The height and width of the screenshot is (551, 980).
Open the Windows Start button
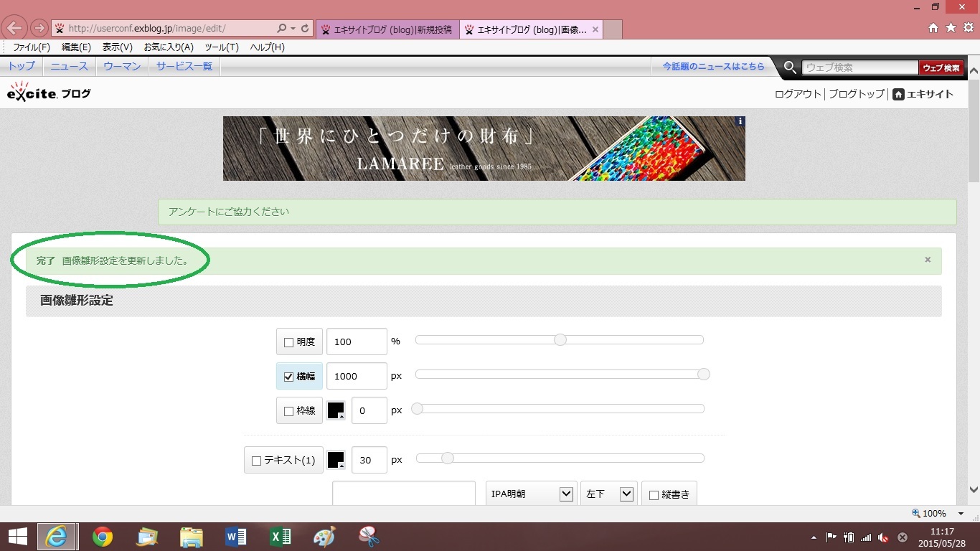(18, 536)
